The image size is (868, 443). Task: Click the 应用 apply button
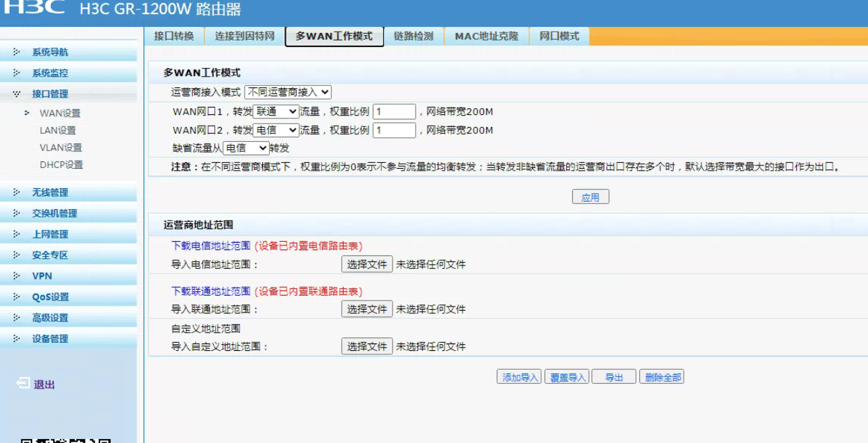tap(590, 197)
